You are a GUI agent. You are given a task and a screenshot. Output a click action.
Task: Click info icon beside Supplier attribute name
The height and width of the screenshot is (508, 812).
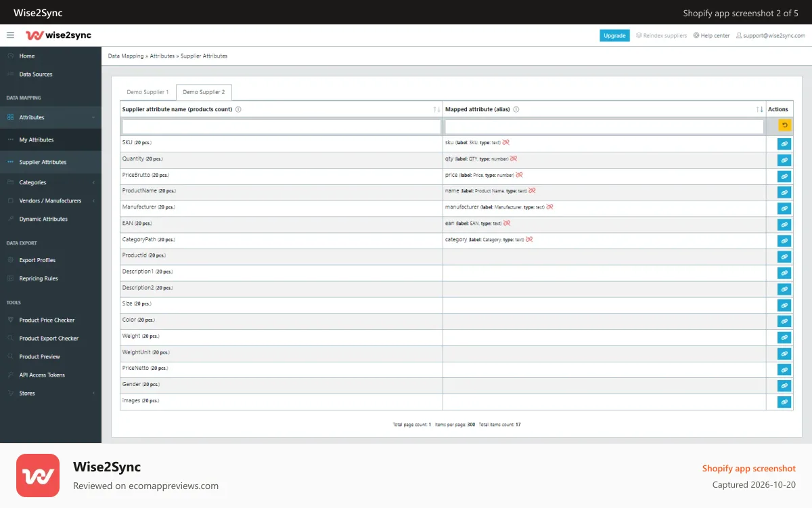[x=238, y=109]
